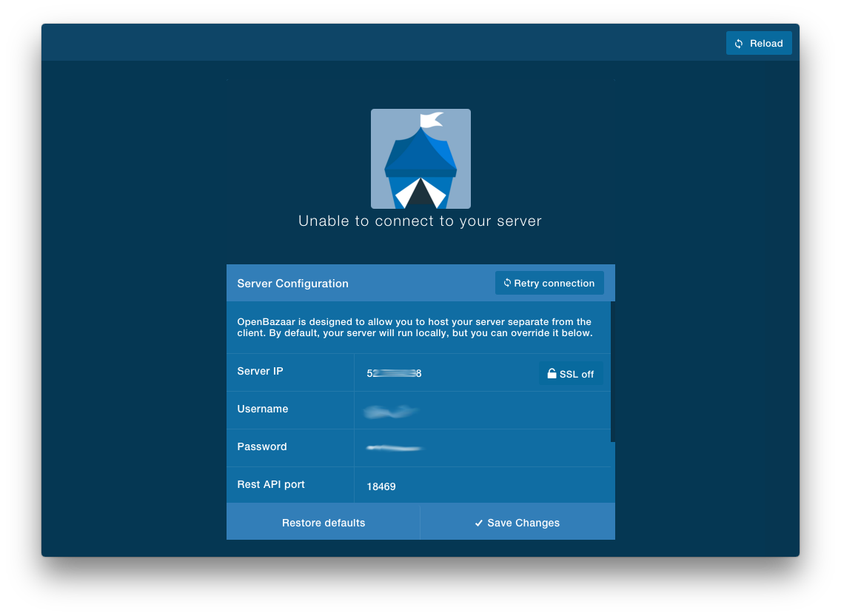The height and width of the screenshot is (616, 841).
Task: Click the Rest API port label
Action: click(271, 484)
